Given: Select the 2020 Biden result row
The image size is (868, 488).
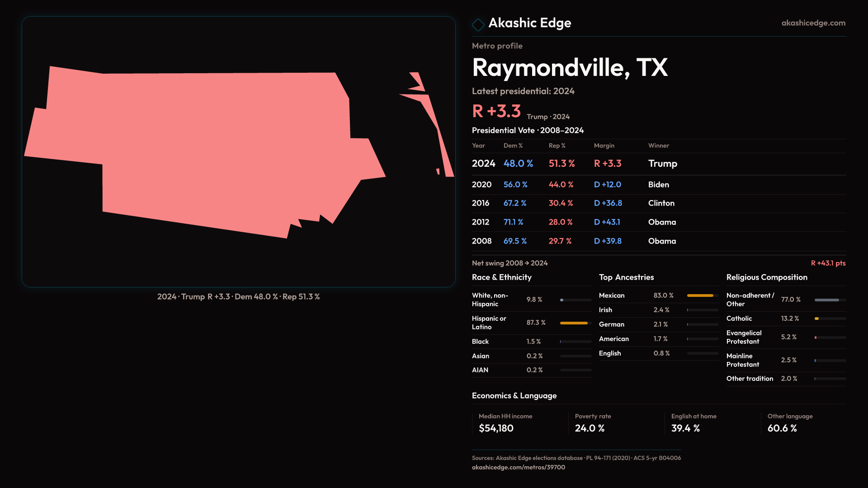Looking at the screenshot, I should (x=658, y=185).
